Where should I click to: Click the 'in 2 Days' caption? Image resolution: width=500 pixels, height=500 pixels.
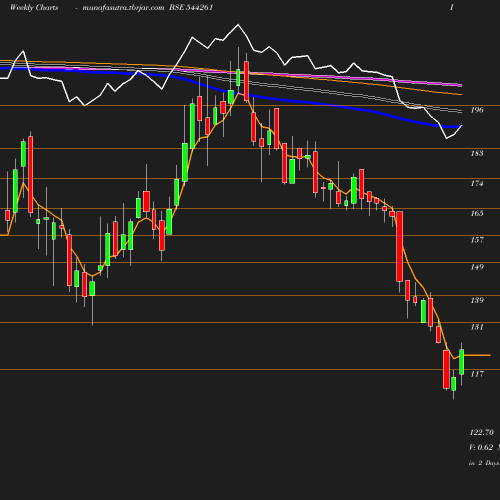click(484, 463)
